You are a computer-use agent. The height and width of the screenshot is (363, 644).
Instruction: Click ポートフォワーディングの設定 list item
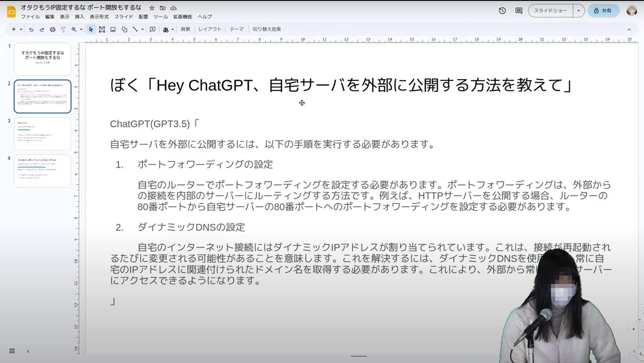(x=205, y=164)
